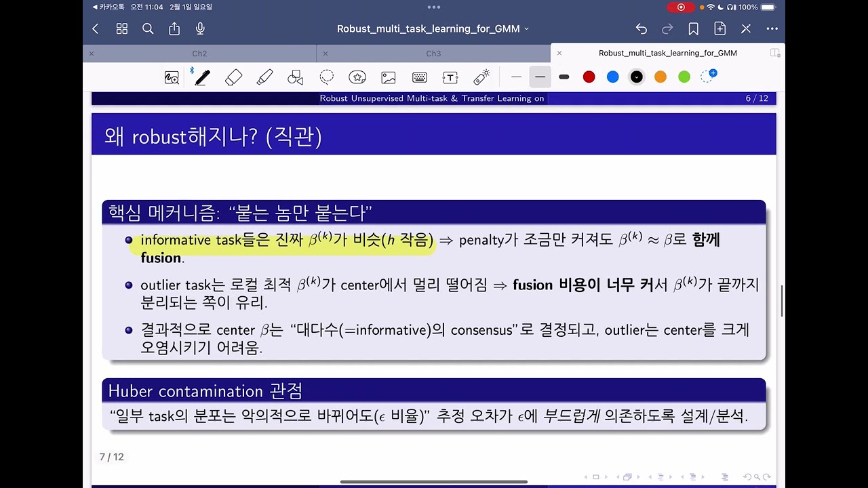Viewport: 868px width, 488px height.
Task: Select the Text box tool
Action: pos(450,77)
